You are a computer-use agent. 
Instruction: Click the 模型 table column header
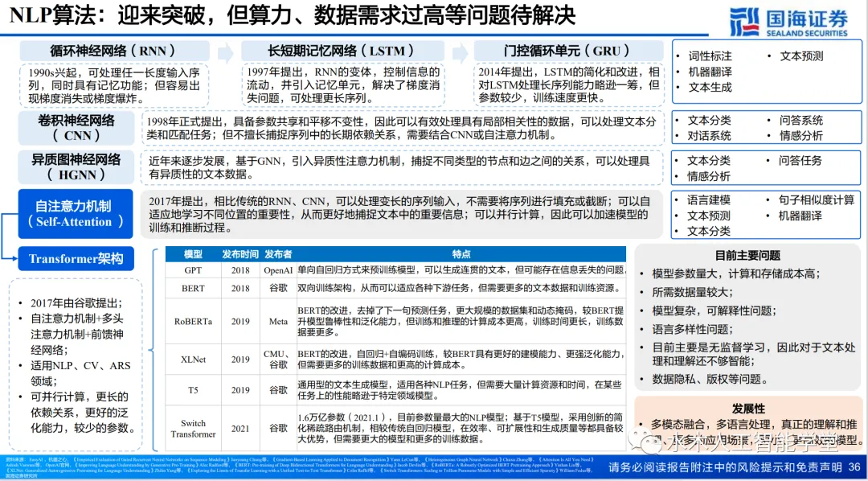click(x=193, y=254)
